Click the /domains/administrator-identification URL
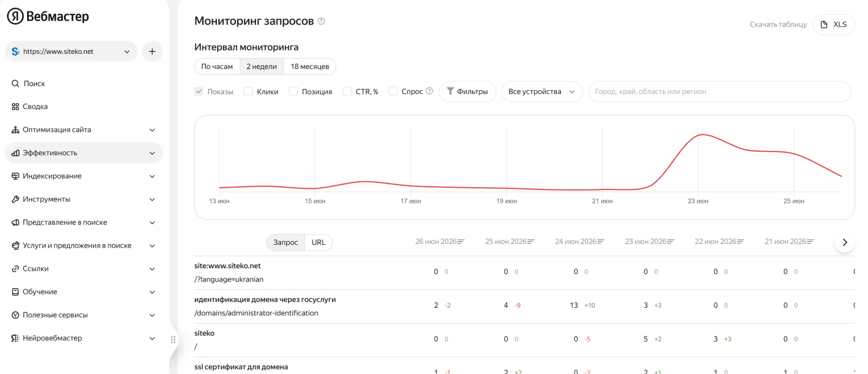This screenshot has width=868, height=374. [256, 313]
